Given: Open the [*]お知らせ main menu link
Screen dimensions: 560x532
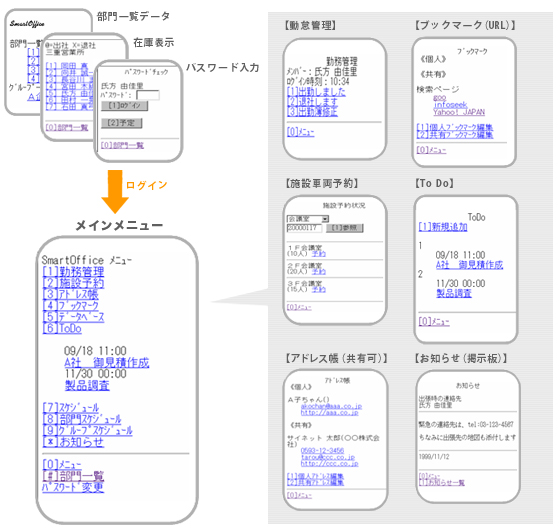Looking at the screenshot, I should (73, 442).
